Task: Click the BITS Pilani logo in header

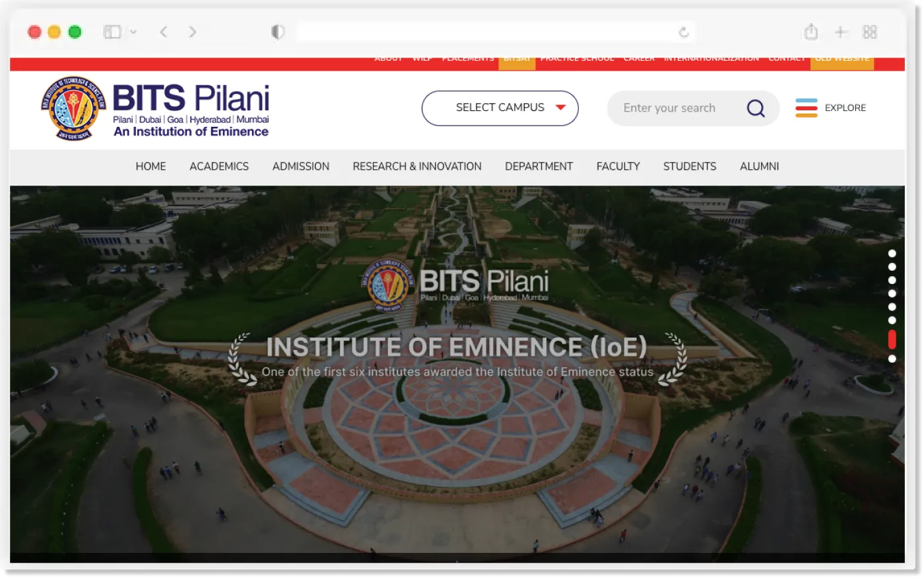Action: coord(155,108)
